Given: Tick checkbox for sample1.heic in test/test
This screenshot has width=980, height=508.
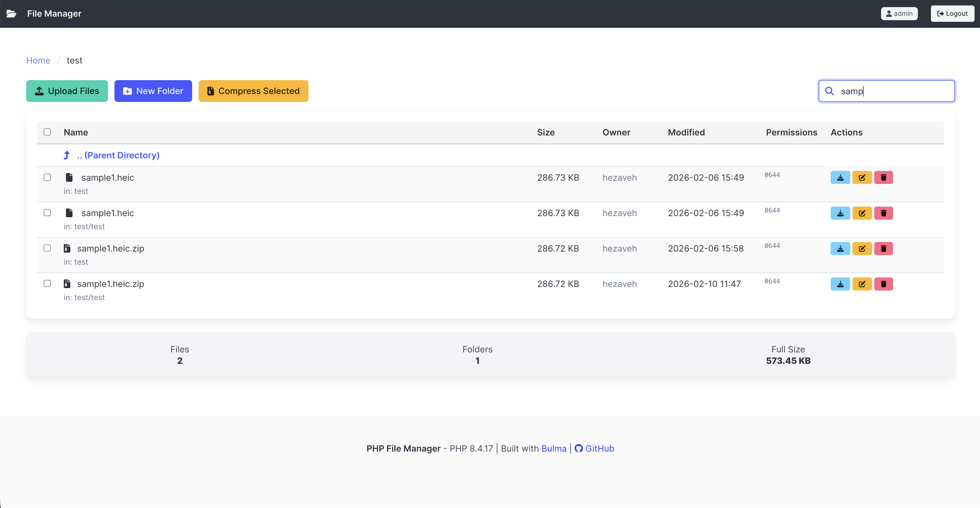Looking at the screenshot, I should [x=47, y=213].
